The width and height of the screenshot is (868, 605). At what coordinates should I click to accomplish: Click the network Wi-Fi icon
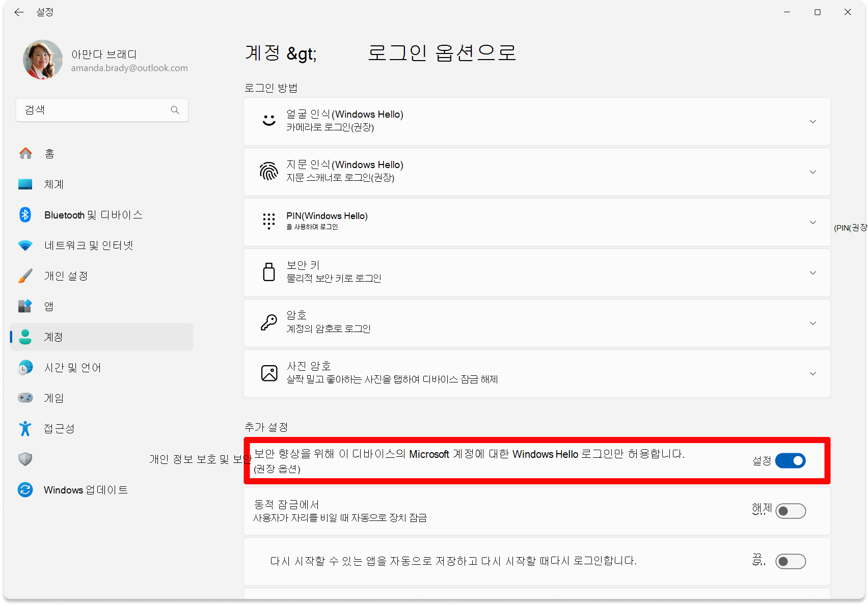pos(25,245)
